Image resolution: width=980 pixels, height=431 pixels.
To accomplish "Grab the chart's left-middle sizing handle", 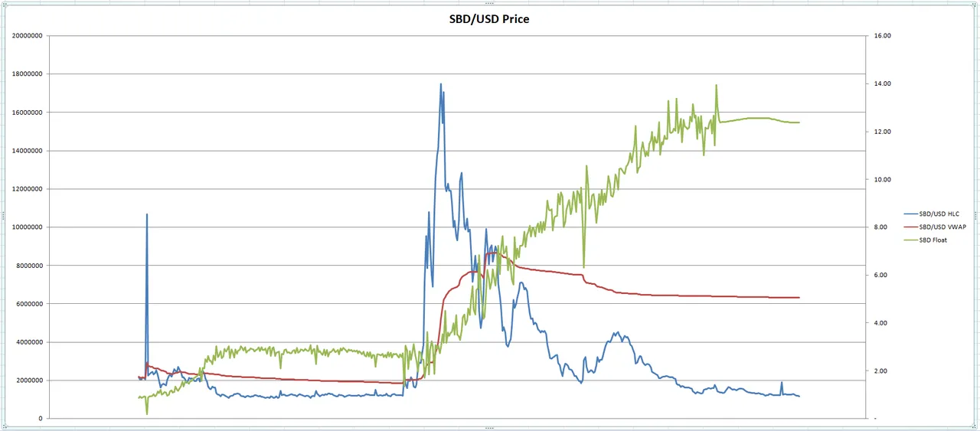I will (2, 215).
